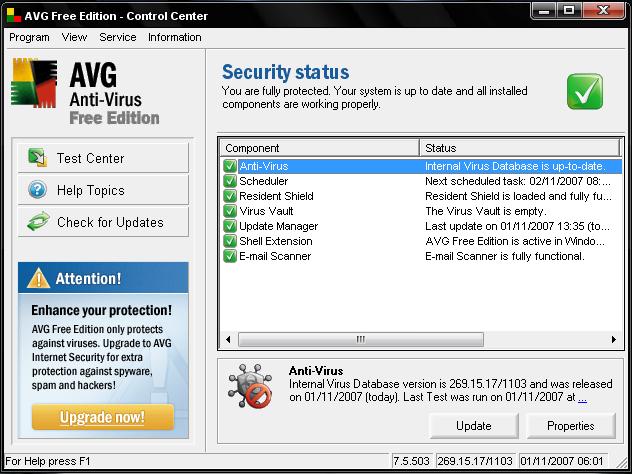Screen dimensions: 632x474
Task: Click status 'The Virus Vault is empty.'
Action: point(486,211)
